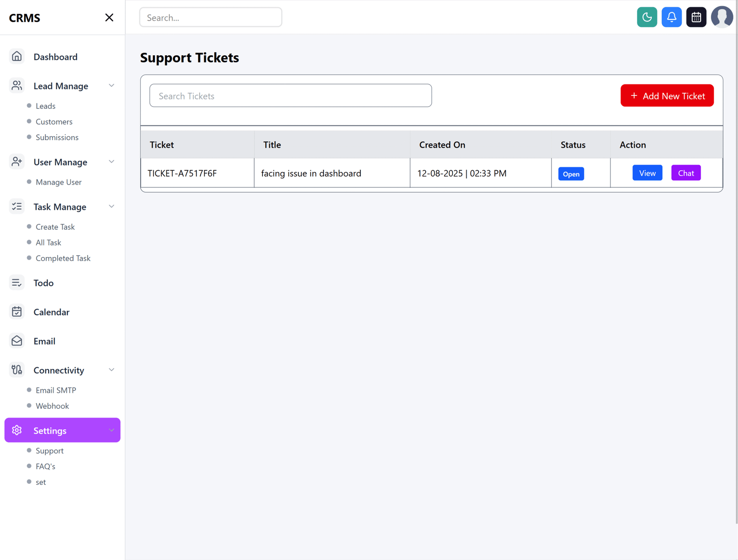Click the Lead Manage people icon

[x=17, y=85]
